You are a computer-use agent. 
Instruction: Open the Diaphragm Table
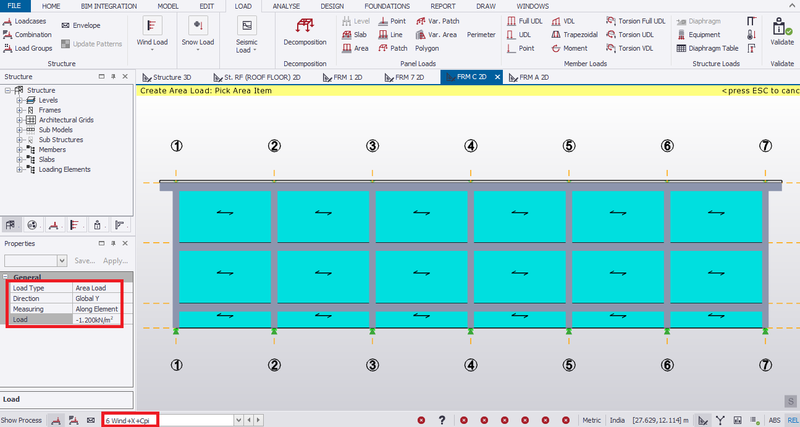coord(707,48)
